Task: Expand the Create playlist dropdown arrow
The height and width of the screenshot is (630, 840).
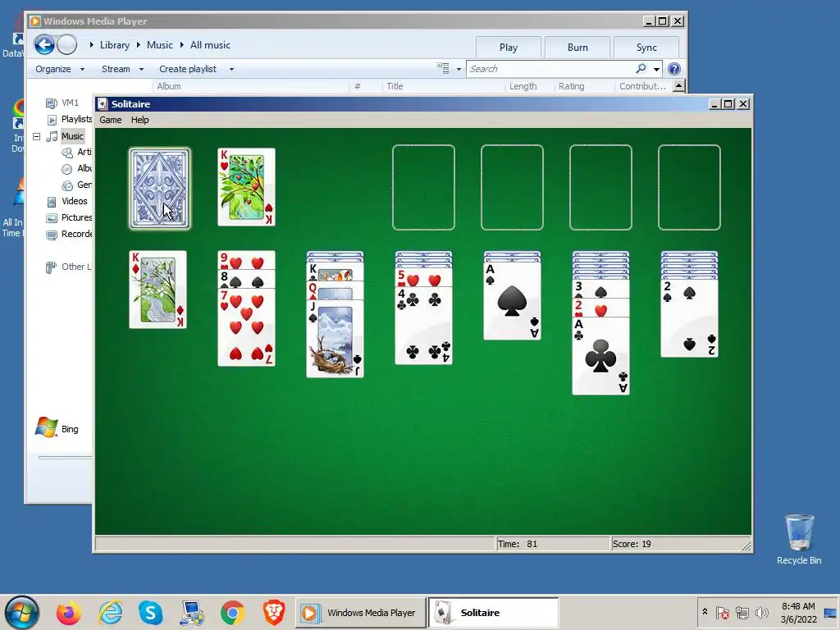Action: pyautogui.click(x=231, y=69)
